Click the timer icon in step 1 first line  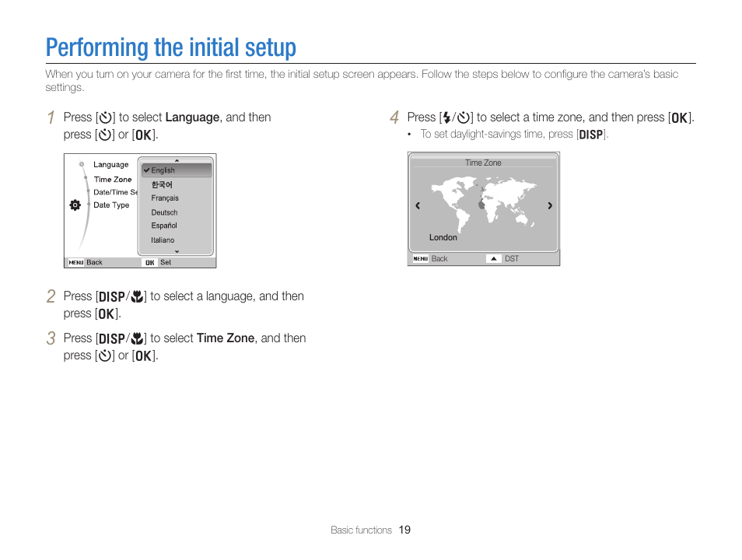point(105,117)
